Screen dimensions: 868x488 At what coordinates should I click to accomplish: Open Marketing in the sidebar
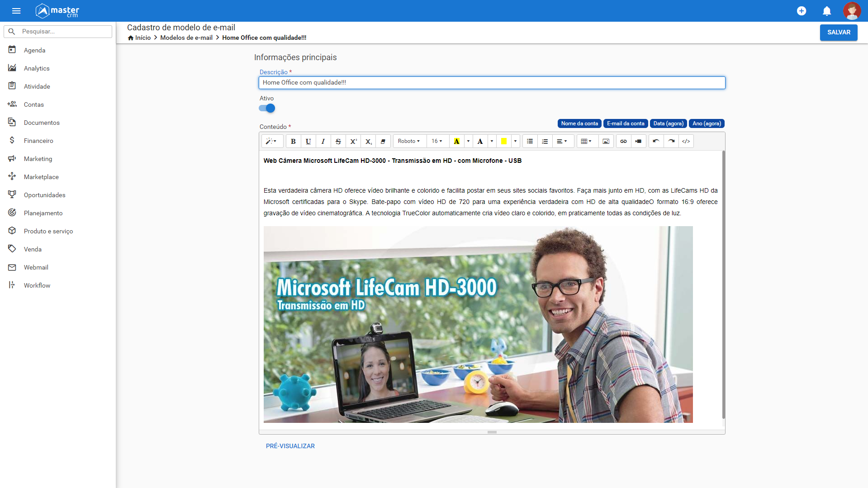pos(58,159)
